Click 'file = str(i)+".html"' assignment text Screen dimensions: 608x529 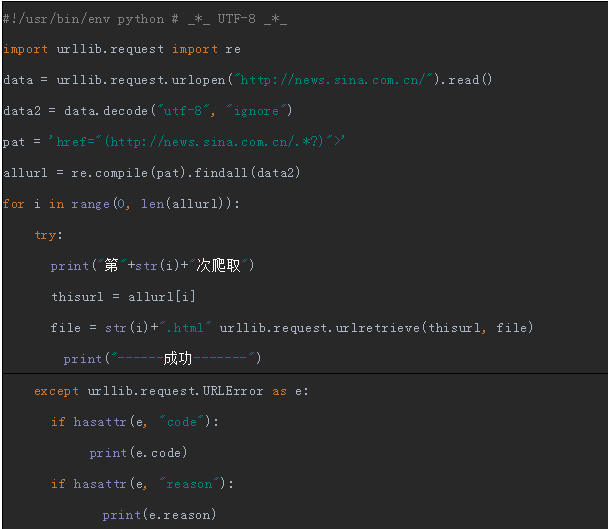tap(131, 328)
